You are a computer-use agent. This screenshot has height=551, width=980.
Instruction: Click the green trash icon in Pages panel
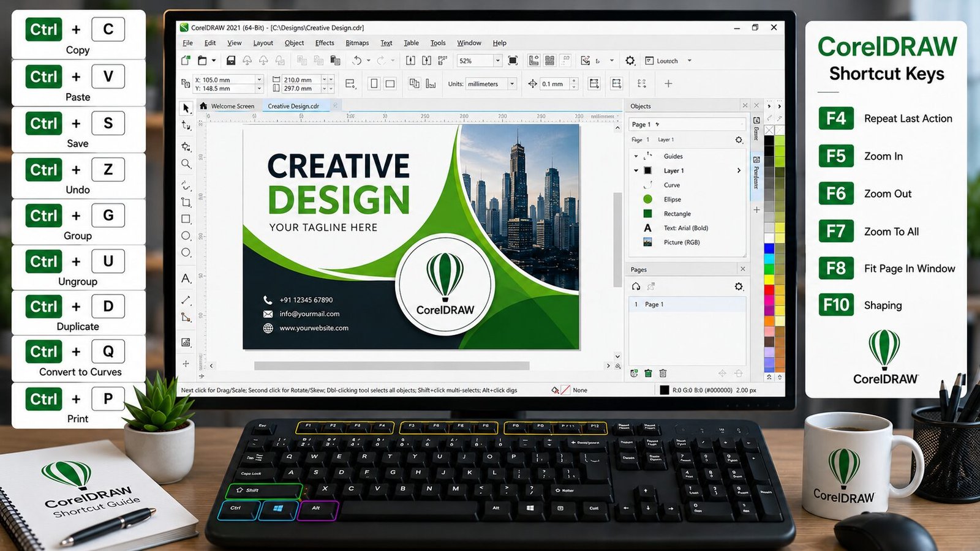(x=648, y=373)
